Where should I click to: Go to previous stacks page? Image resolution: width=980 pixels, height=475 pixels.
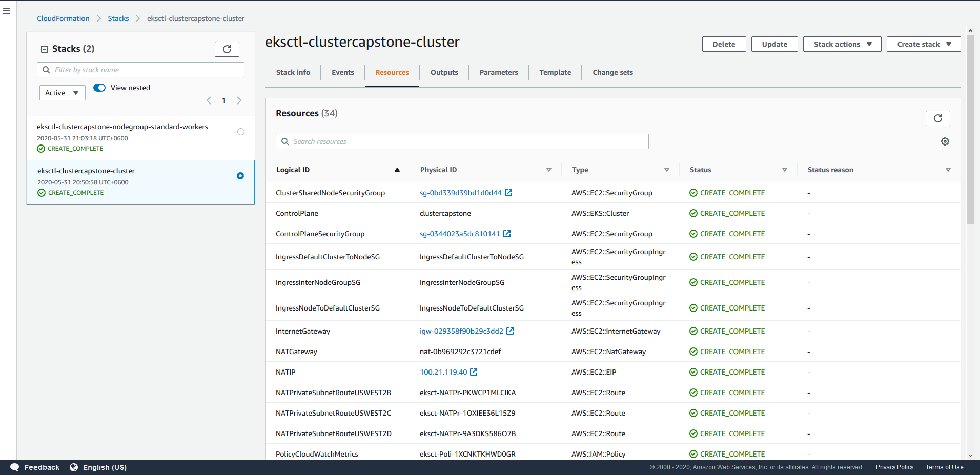[x=209, y=100]
